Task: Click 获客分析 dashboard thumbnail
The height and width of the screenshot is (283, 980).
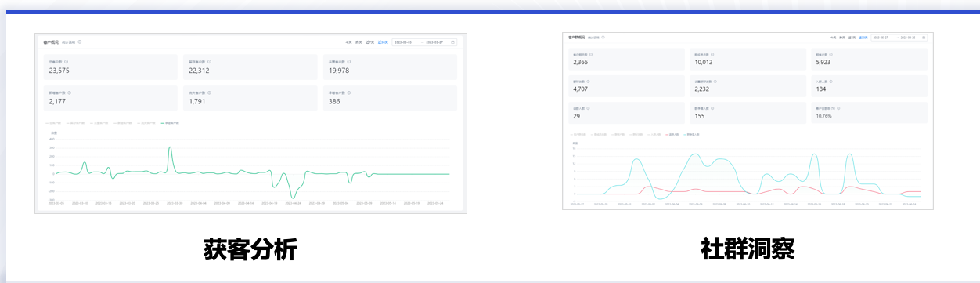Action: coord(250,123)
